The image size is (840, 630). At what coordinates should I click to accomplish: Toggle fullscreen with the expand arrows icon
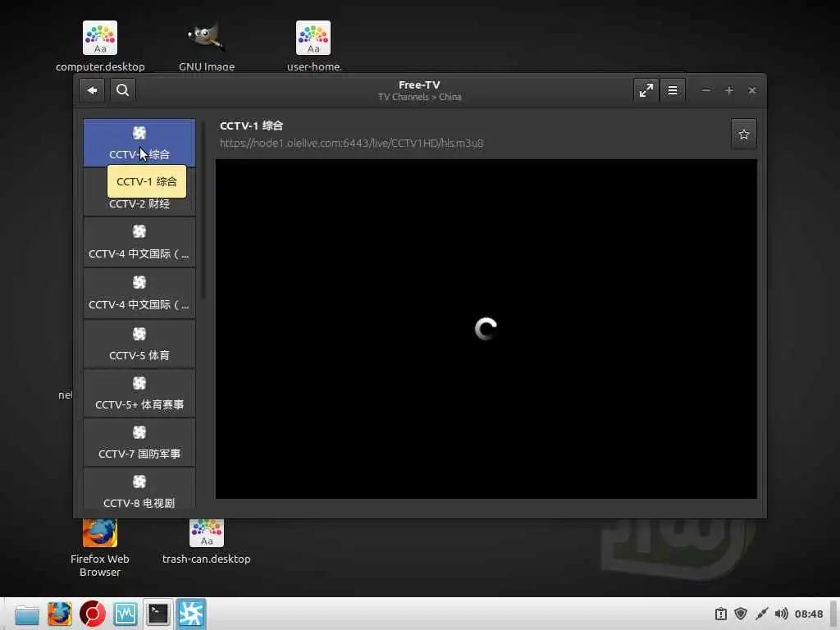click(x=646, y=90)
